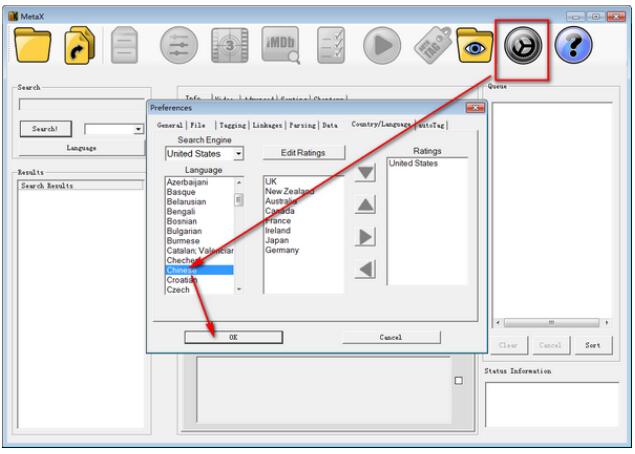Open the yellow folder icon in toolbar

[x=32, y=45]
